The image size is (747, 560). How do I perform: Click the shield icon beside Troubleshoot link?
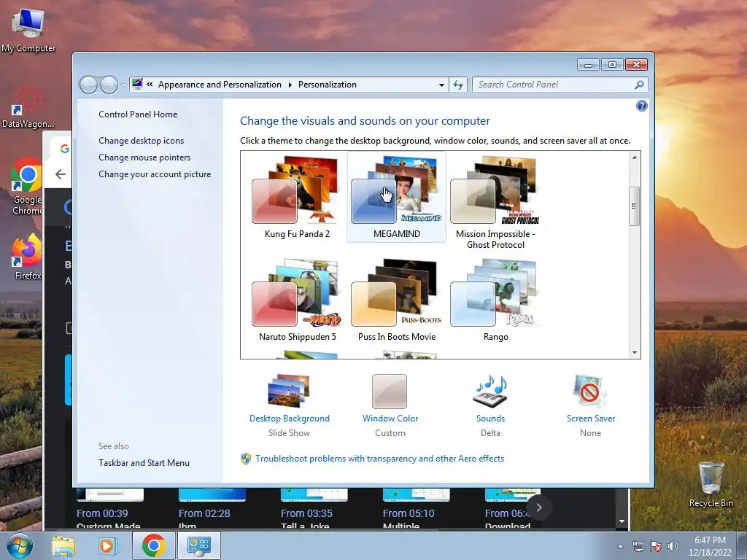click(x=246, y=459)
